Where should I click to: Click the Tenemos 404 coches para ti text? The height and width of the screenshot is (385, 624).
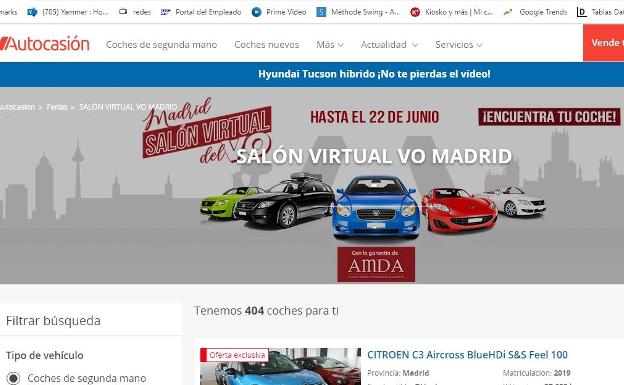[x=266, y=311]
